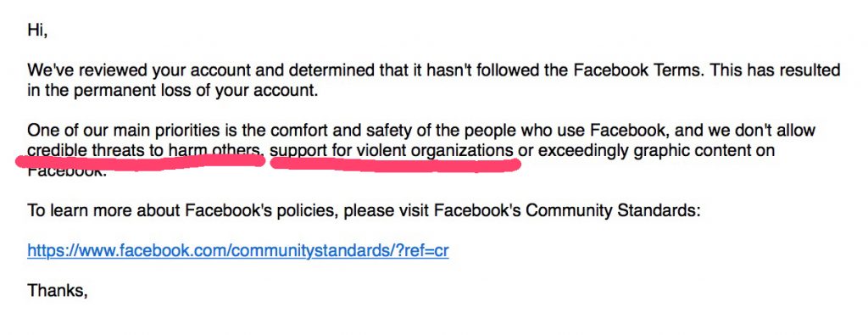This screenshot has height=335, width=868.
Task: Click the pink underline beneath "support for violent"
Action: [396, 165]
